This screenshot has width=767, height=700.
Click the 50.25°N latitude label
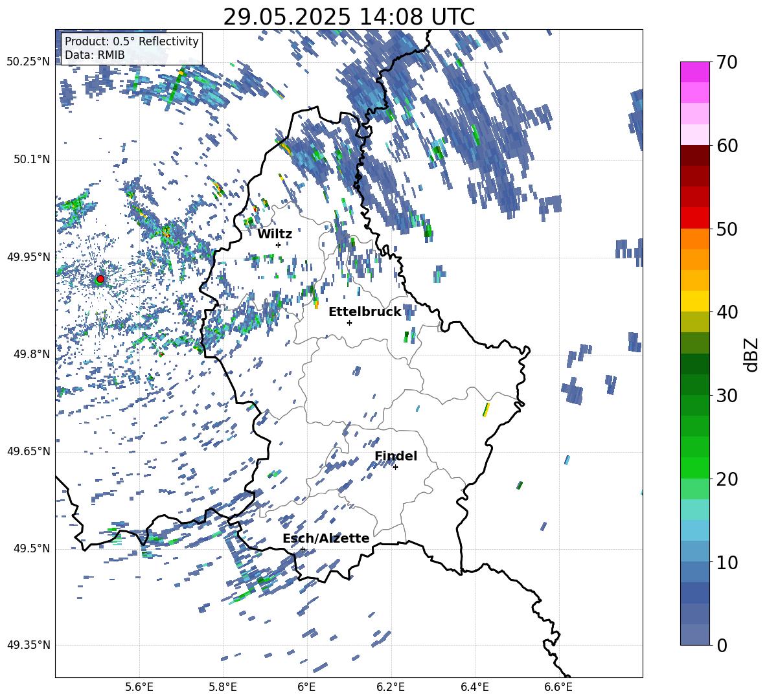(29, 62)
